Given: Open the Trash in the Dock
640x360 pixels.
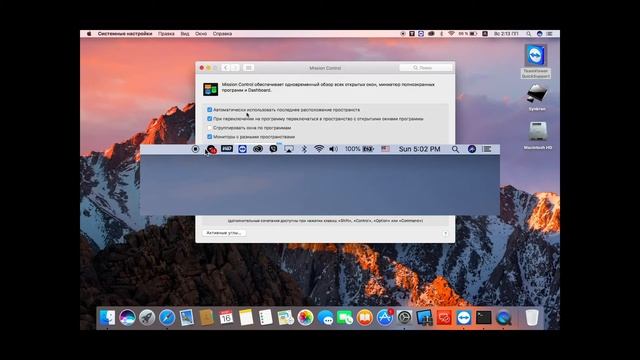Looking at the screenshot, I should 532,317.
